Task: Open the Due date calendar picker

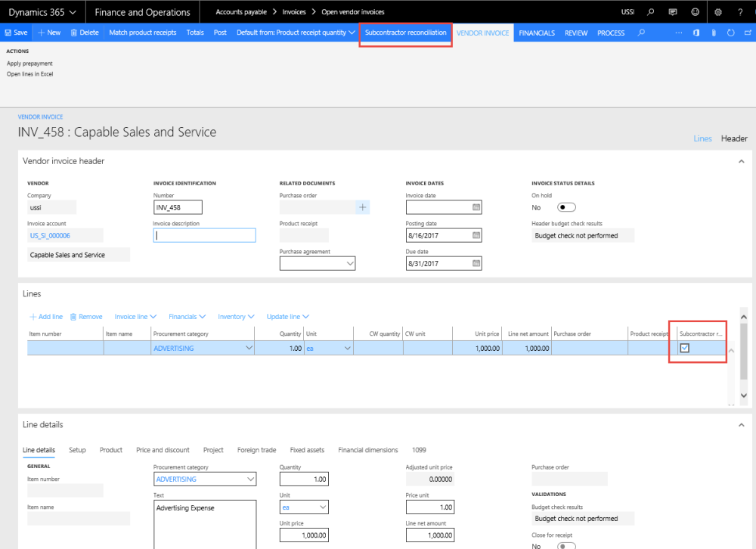Action: coord(476,263)
